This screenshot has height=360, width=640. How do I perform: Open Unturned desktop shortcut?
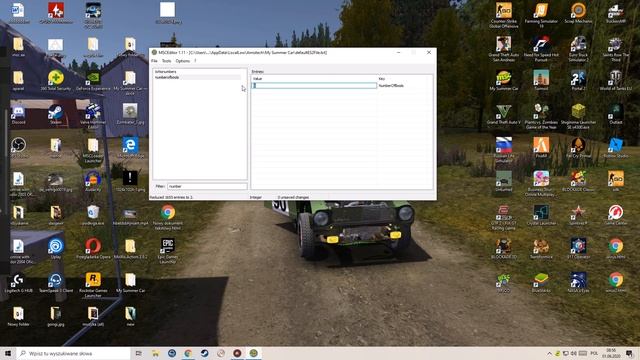504,181
